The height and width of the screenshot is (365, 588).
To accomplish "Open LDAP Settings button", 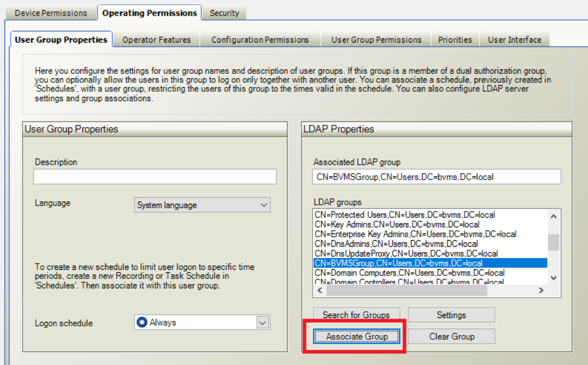I will tap(451, 315).
